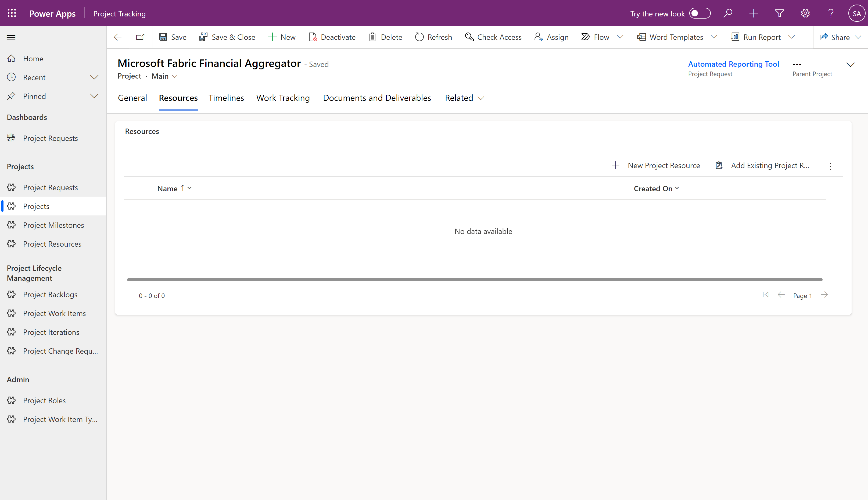Viewport: 868px width, 500px height.
Task: Expand the Related tab dropdown
Action: coord(465,98)
